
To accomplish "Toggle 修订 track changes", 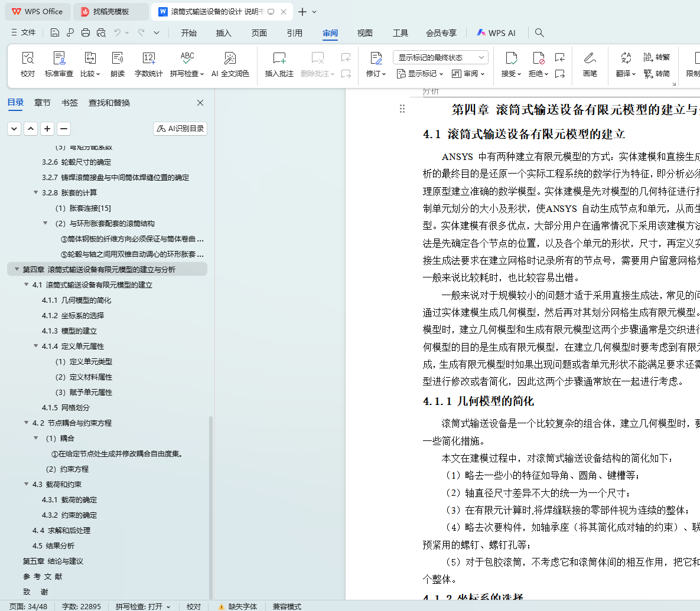I will click(376, 64).
